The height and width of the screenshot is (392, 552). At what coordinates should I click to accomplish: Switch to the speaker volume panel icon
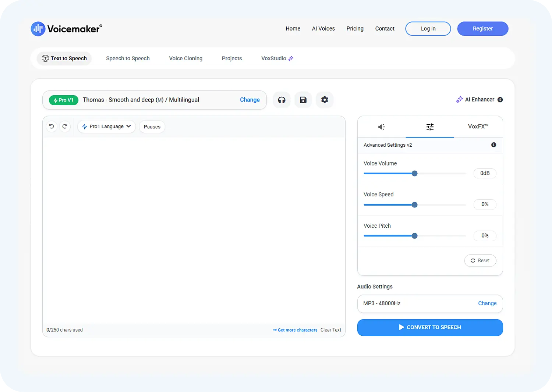[x=381, y=127]
